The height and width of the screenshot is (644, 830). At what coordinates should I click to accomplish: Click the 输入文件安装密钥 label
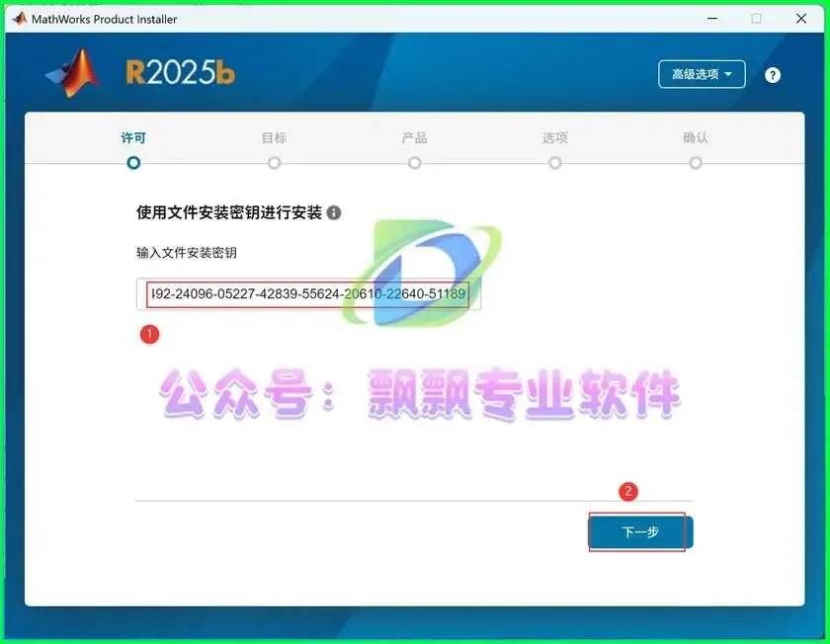pos(187,253)
